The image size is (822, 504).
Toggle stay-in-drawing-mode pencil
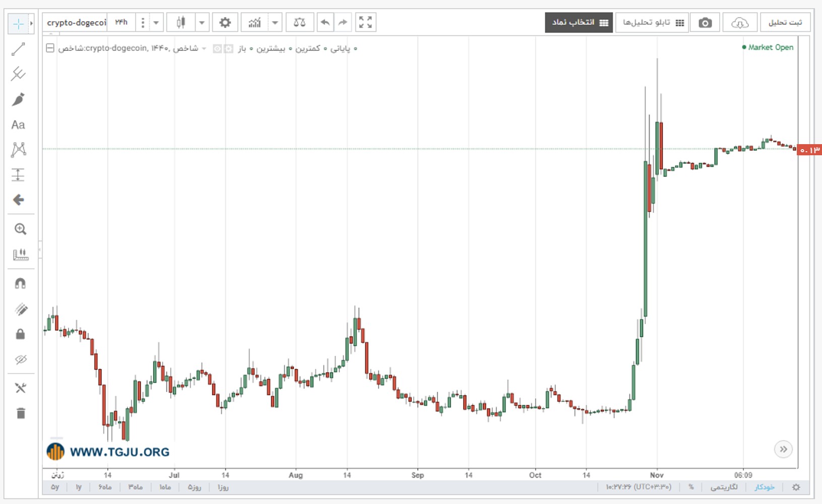[20, 309]
